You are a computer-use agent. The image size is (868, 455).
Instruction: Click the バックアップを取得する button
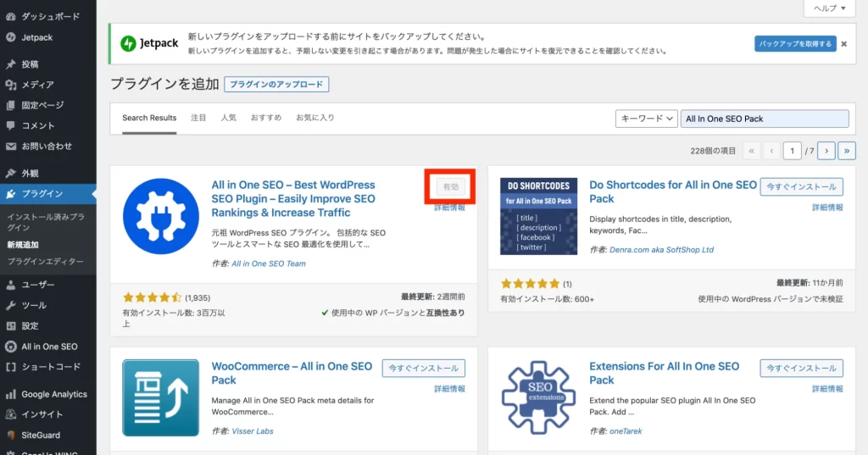795,43
